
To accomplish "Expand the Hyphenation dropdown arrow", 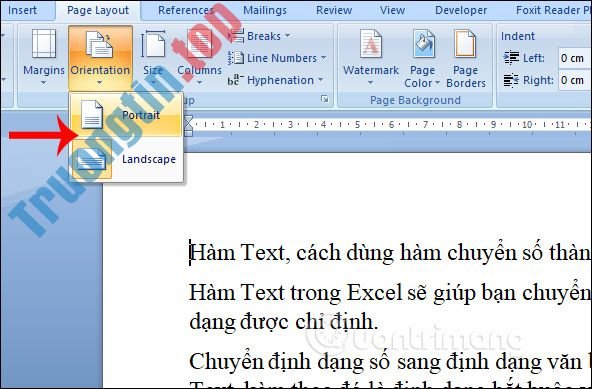I will click(321, 80).
